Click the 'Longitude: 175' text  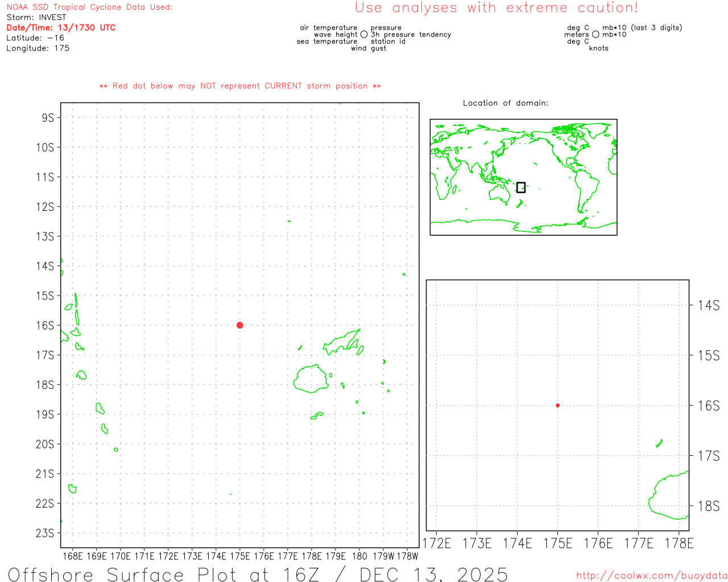38,48
